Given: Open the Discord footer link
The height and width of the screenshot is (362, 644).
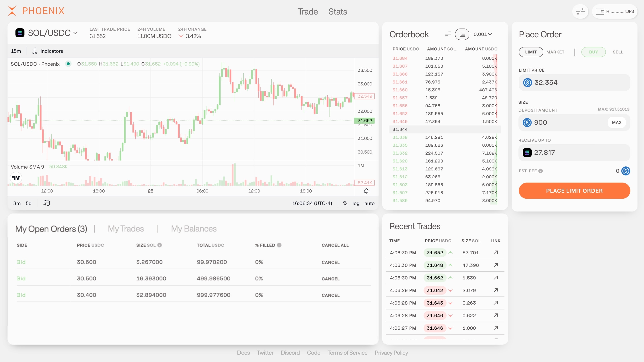Looking at the screenshot, I should coord(290,352).
